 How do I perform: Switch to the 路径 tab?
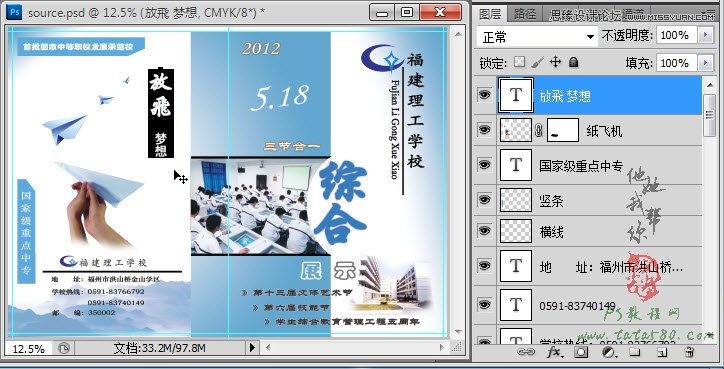pos(525,14)
